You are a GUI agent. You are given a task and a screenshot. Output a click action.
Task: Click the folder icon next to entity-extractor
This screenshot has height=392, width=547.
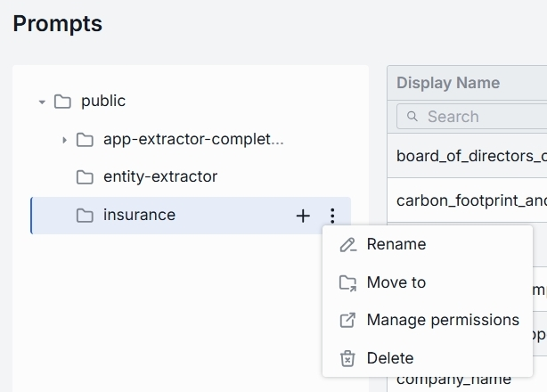point(85,177)
